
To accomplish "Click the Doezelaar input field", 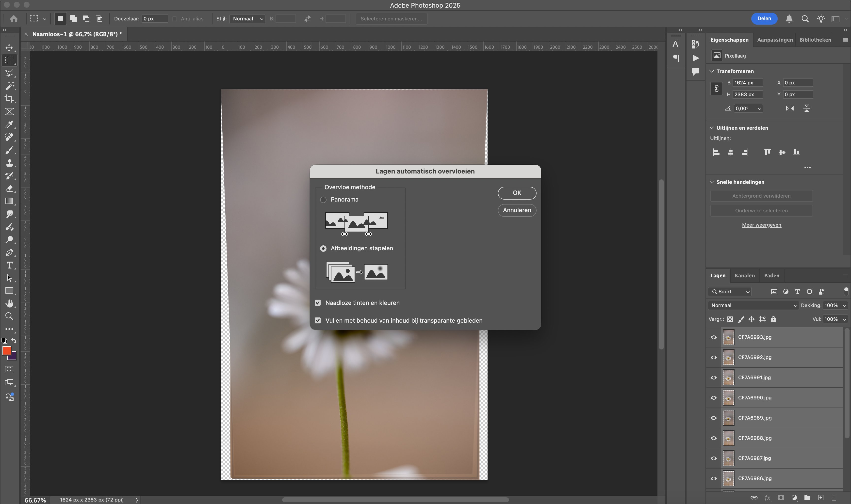I will coord(155,19).
